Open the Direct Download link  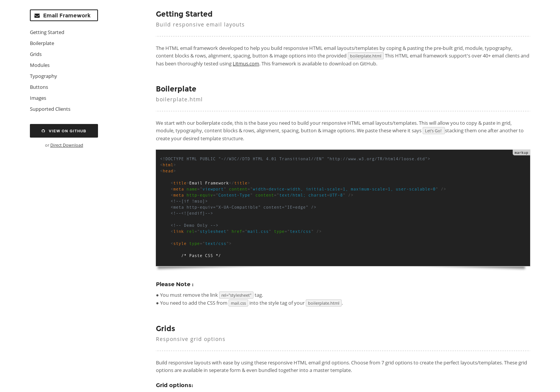67,145
